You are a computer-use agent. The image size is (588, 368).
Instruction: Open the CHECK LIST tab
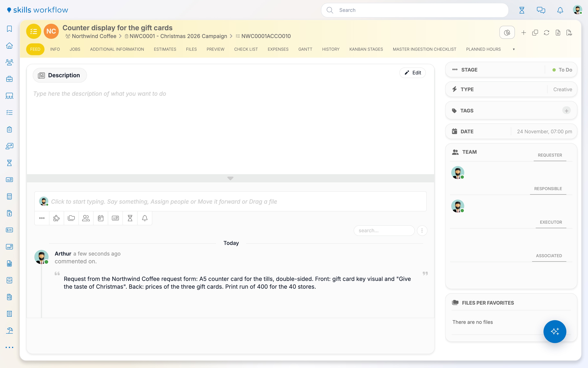pos(246,49)
